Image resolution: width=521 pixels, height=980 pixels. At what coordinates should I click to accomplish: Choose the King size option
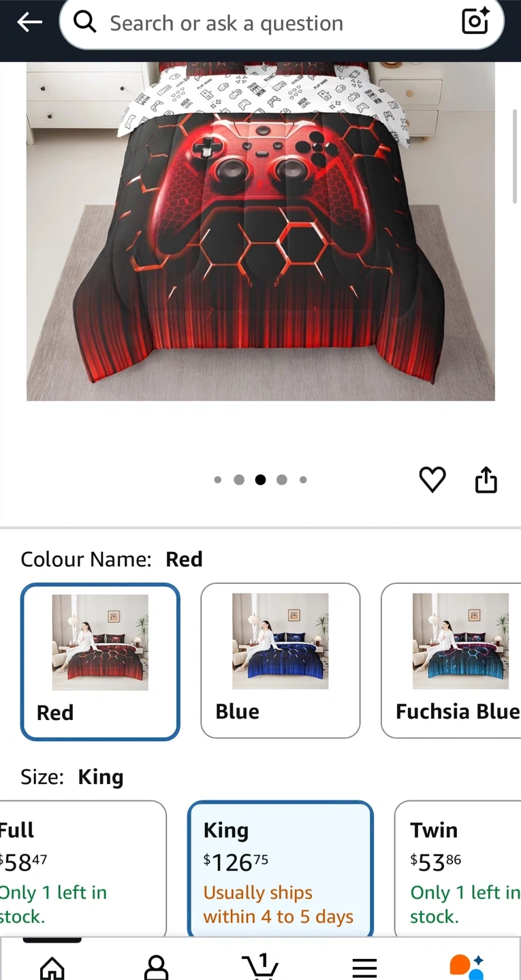(x=280, y=869)
